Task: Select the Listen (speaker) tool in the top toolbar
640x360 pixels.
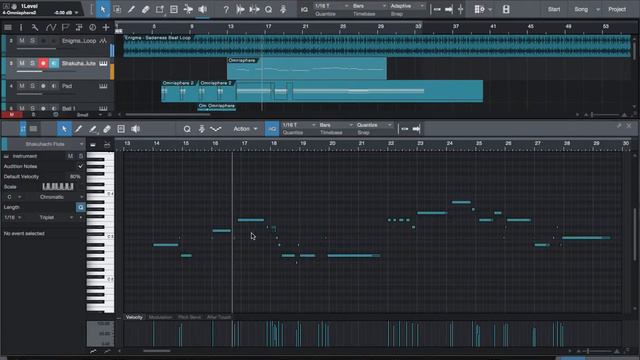Action: [202, 9]
